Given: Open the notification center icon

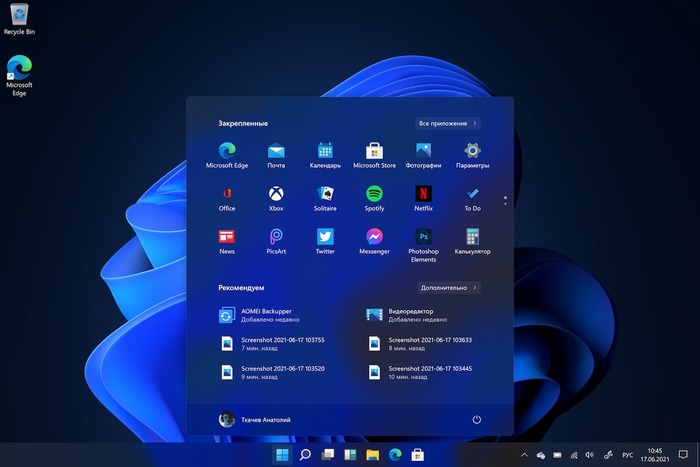Looking at the screenshot, I should 683,454.
